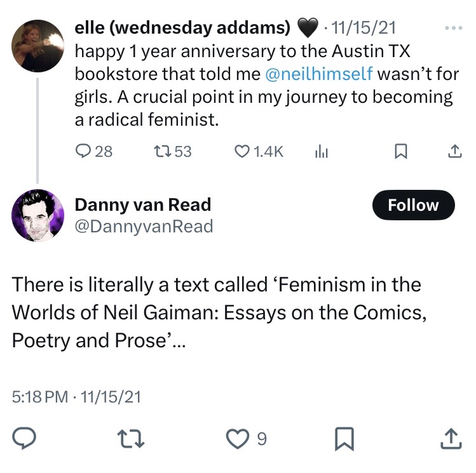Open Danny van Read's avatar
This screenshot has width=476, height=473.
pos(37,216)
